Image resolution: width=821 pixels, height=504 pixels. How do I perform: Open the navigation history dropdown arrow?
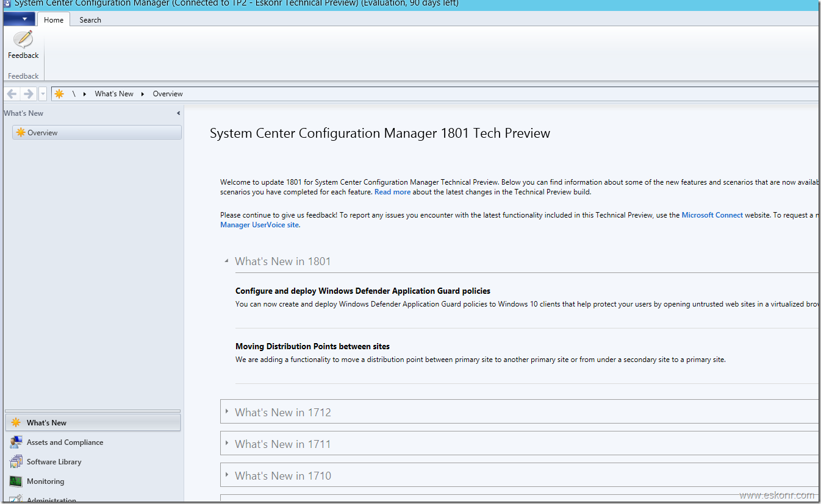(43, 94)
